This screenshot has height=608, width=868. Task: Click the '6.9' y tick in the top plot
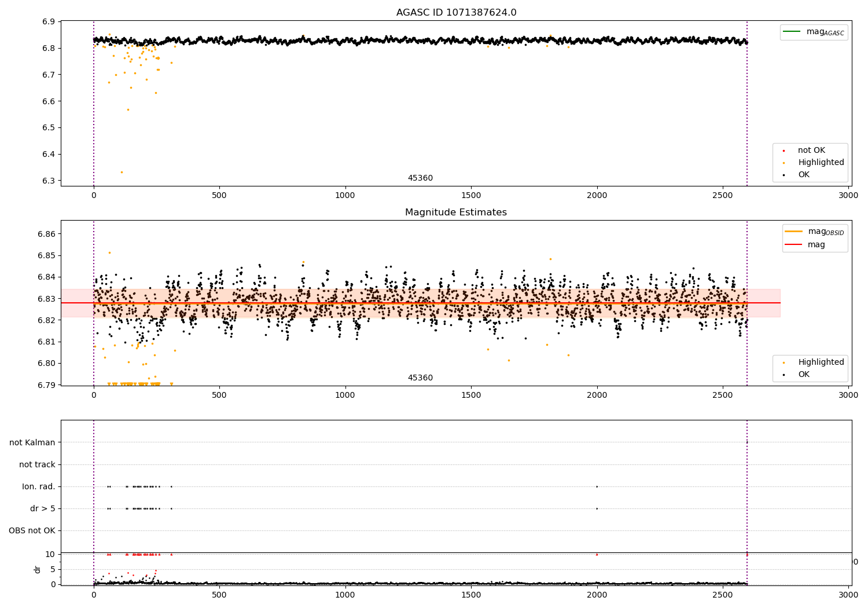(50, 21)
